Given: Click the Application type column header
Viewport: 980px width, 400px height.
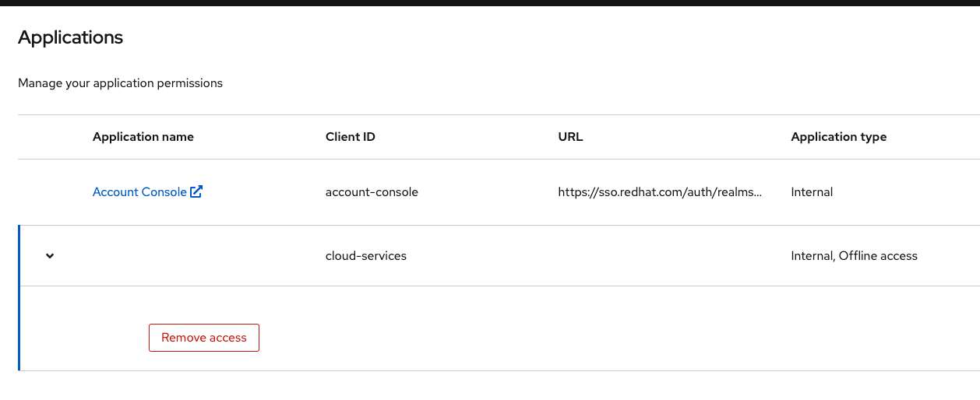Looking at the screenshot, I should tap(838, 137).
